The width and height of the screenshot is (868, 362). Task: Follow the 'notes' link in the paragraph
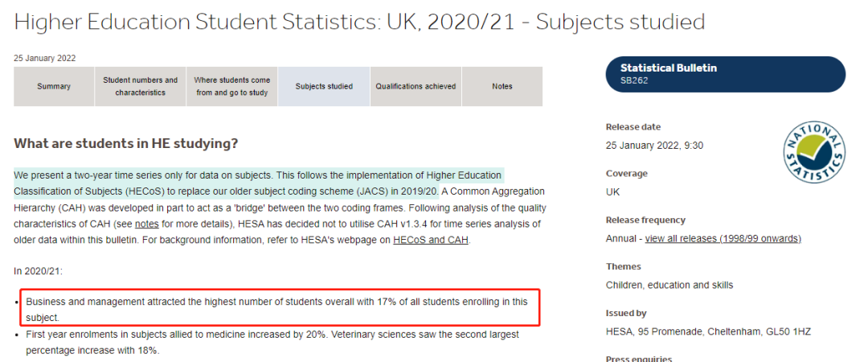(x=147, y=224)
